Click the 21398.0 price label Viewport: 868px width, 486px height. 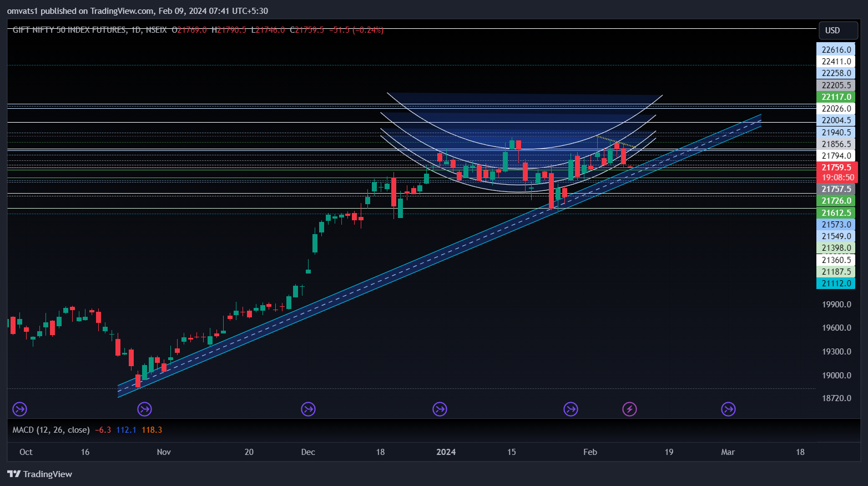(836, 248)
